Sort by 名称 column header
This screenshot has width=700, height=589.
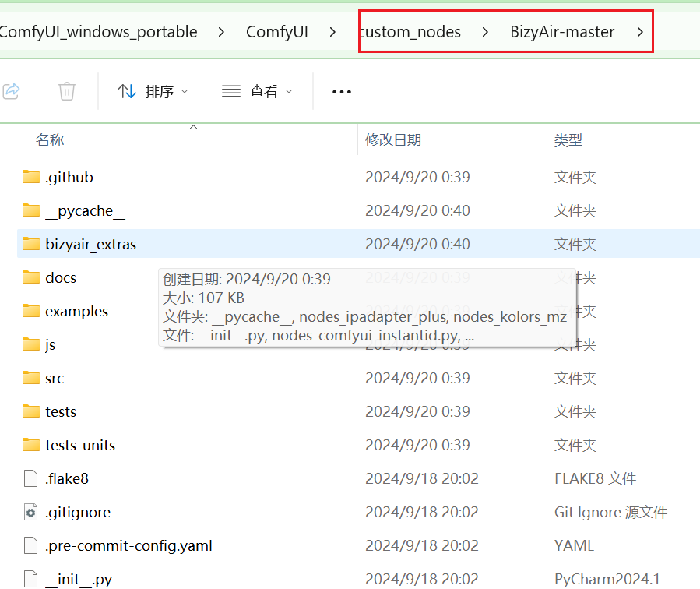(x=50, y=140)
